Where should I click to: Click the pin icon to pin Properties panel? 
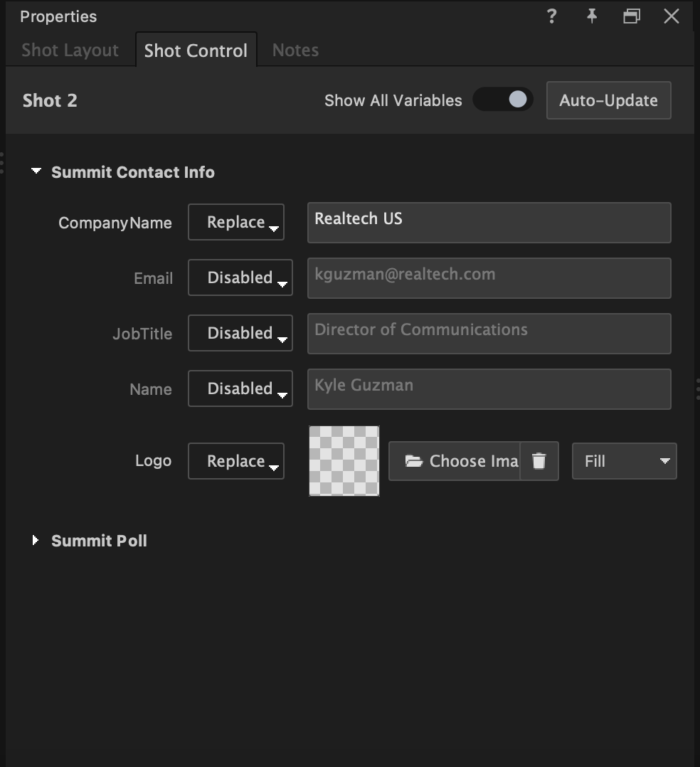click(x=591, y=16)
